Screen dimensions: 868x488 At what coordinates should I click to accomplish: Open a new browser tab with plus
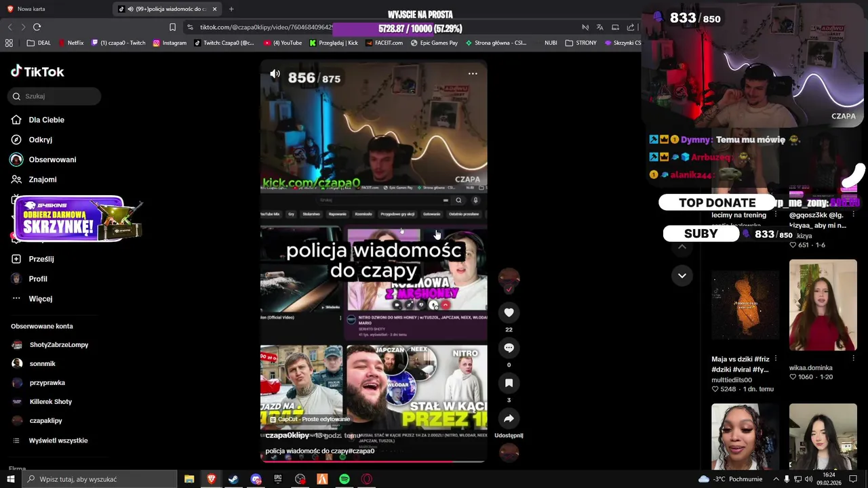pyautogui.click(x=231, y=9)
